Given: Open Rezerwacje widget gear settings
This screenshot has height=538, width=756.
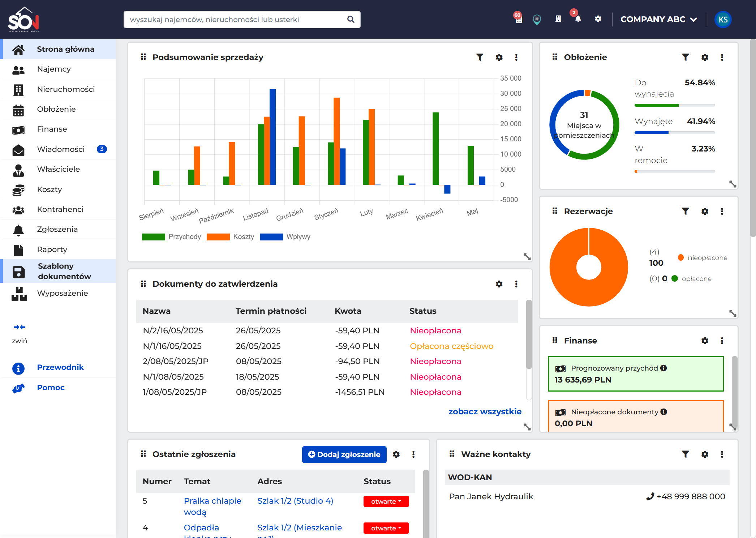Looking at the screenshot, I should (705, 211).
